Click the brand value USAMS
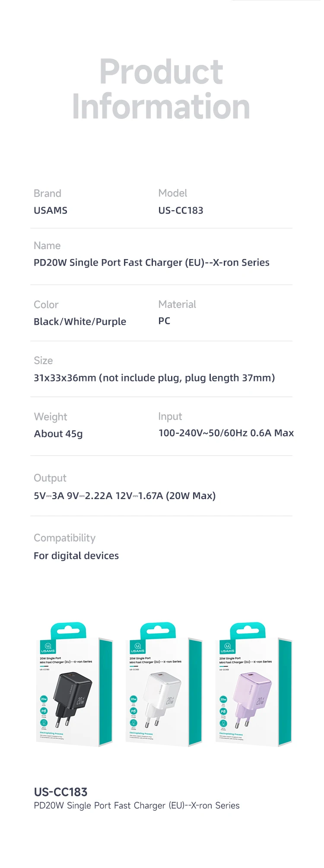The height and width of the screenshot is (868, 324). (51, 211)
